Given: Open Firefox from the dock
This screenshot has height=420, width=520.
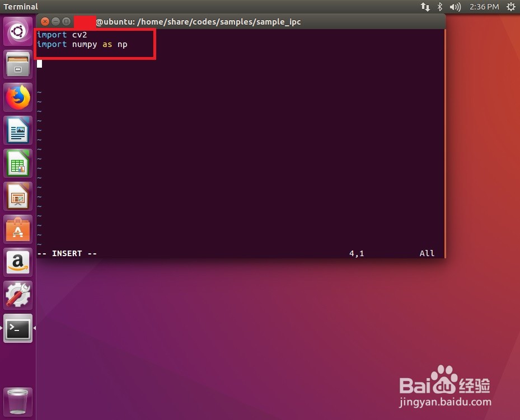Looking at the screenshot, I should (18, 97).
